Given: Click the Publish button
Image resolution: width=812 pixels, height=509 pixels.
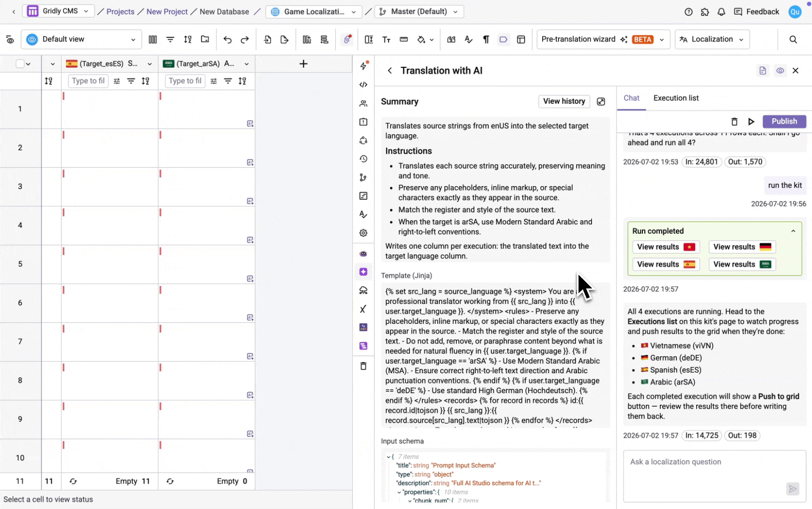Looking at the screenshot, I should pos(784,122).
